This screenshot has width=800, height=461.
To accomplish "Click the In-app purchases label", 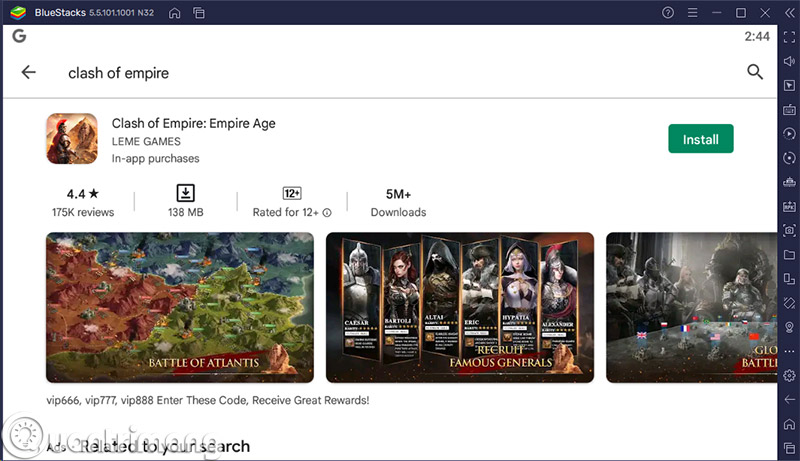I will pyautogui.click(x=156, y=159).
